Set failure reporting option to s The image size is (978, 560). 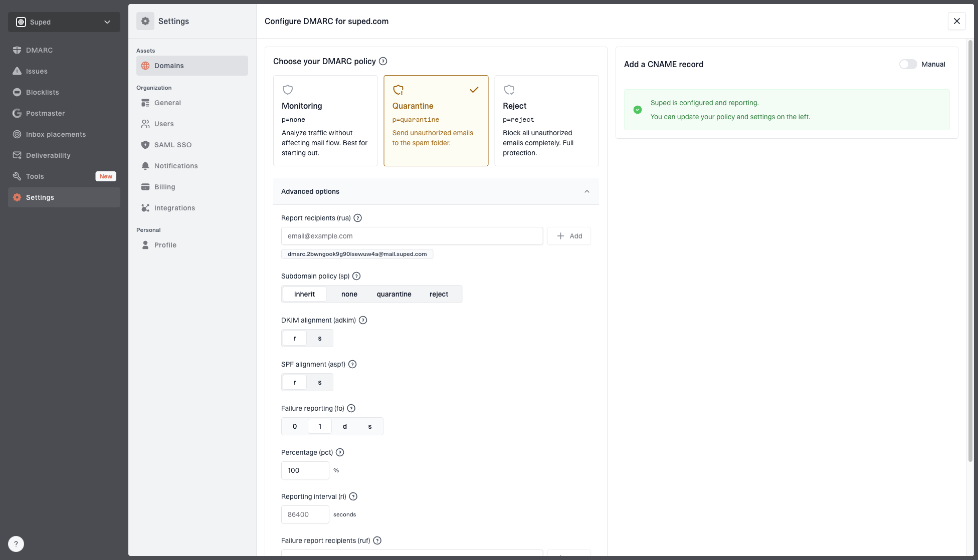point(370,426)
